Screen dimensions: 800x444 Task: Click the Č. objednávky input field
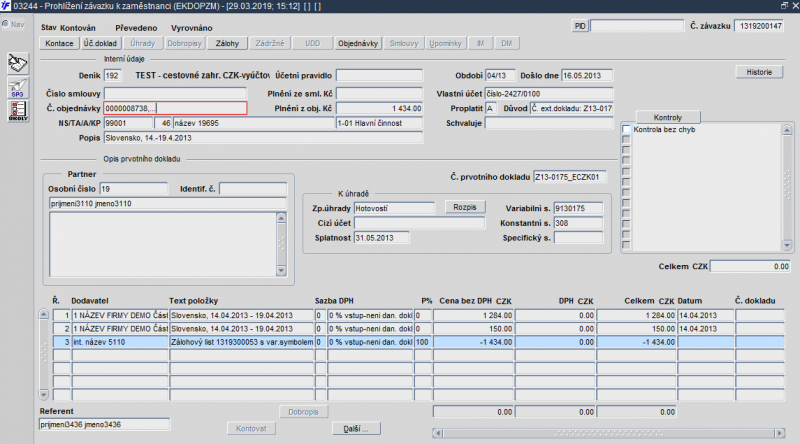click(174, 108)
